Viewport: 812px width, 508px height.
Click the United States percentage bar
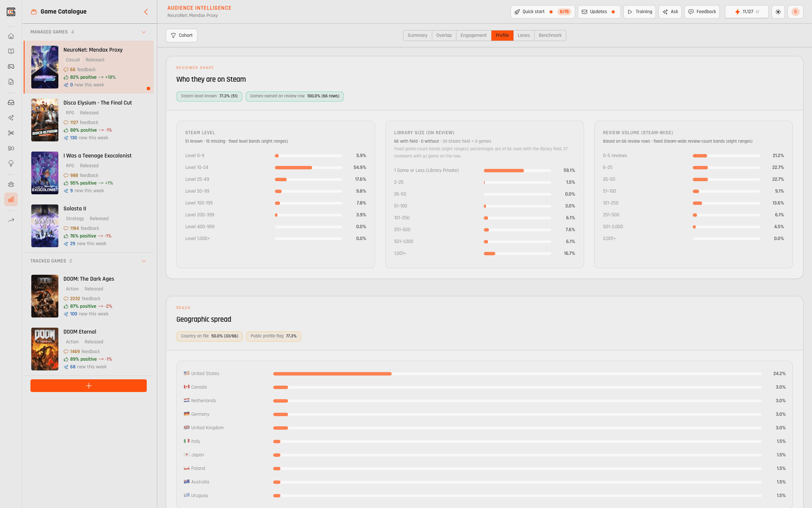point(332,374)
